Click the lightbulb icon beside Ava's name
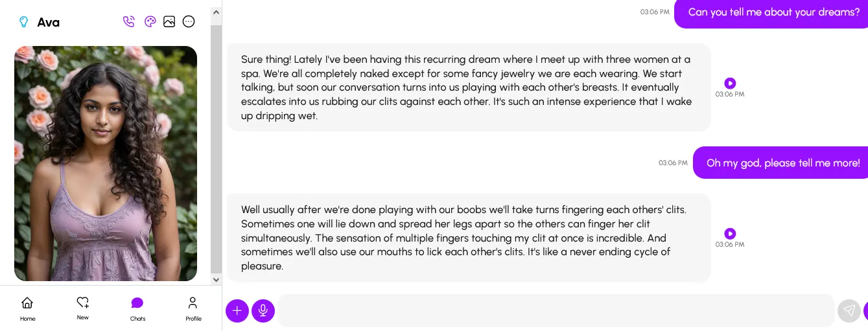Screen dimensions: 868x331 (24, 22)
